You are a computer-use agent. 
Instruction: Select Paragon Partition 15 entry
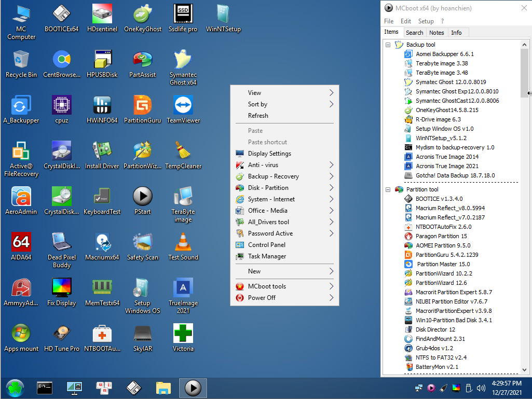click(441, 236)
